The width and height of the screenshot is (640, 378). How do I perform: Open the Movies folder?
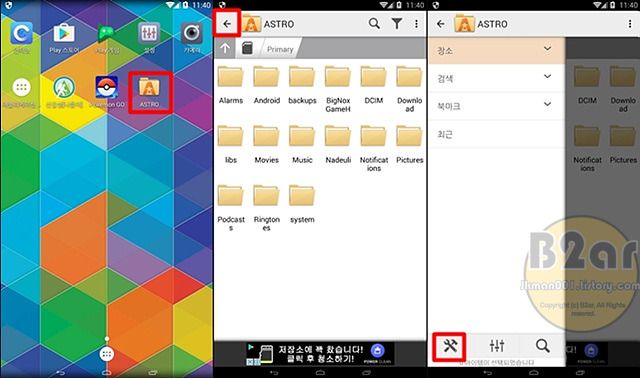267,145
